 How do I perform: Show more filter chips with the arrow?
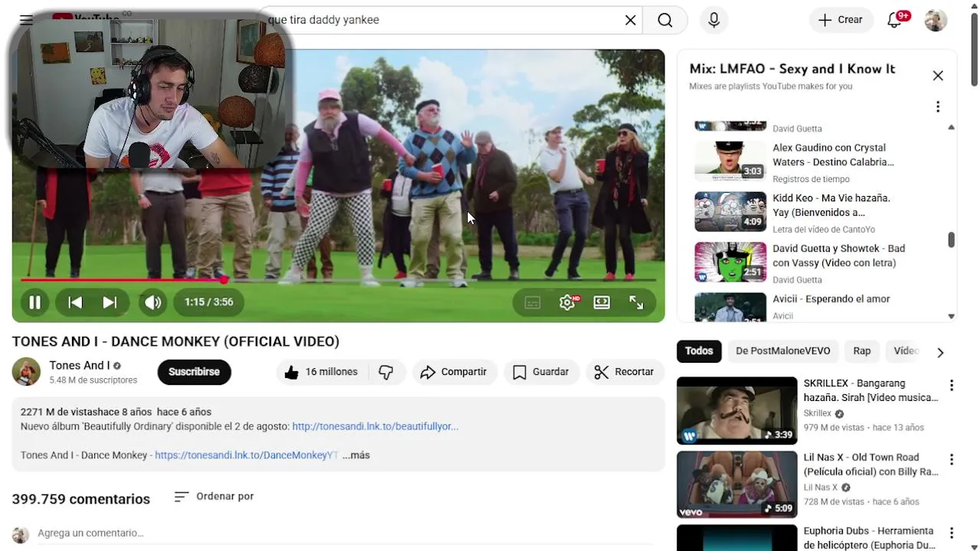click(940, 352)
